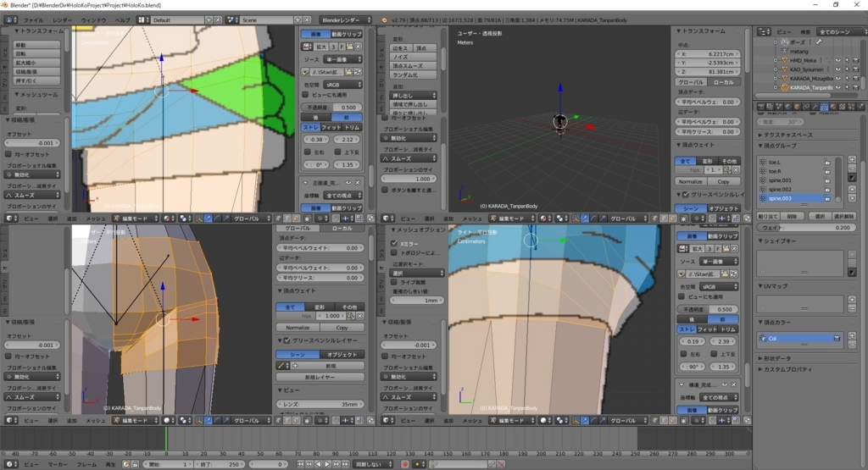The image size is (868, 470).
Task: Open the フレーム menu in the timeline
Action: pos(86,464)
